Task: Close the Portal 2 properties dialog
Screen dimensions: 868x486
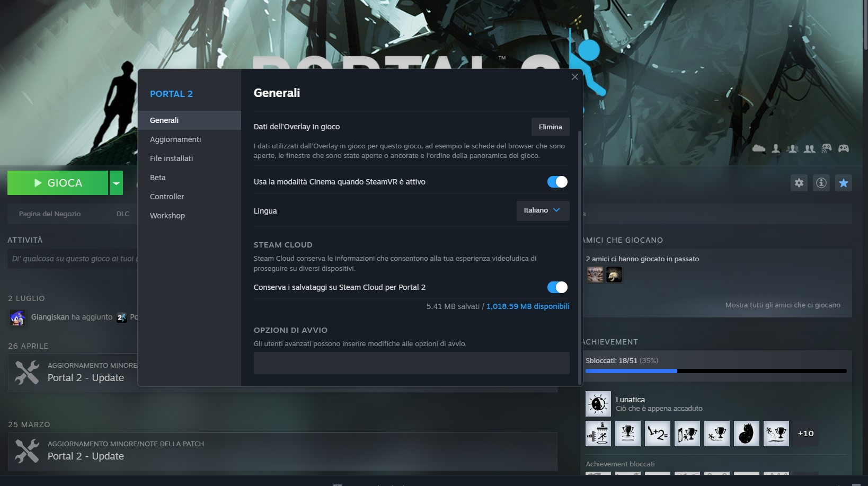Action: [x=575, y=77]
